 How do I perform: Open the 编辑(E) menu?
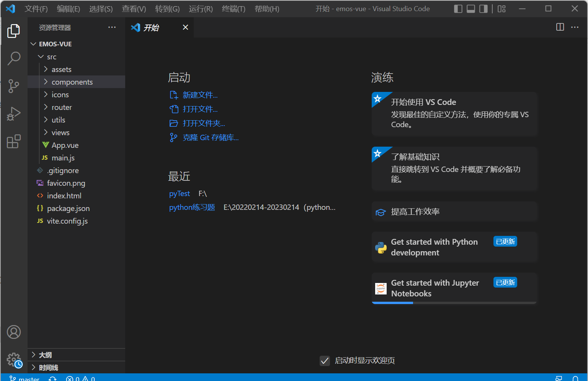[x=69, y=9]
